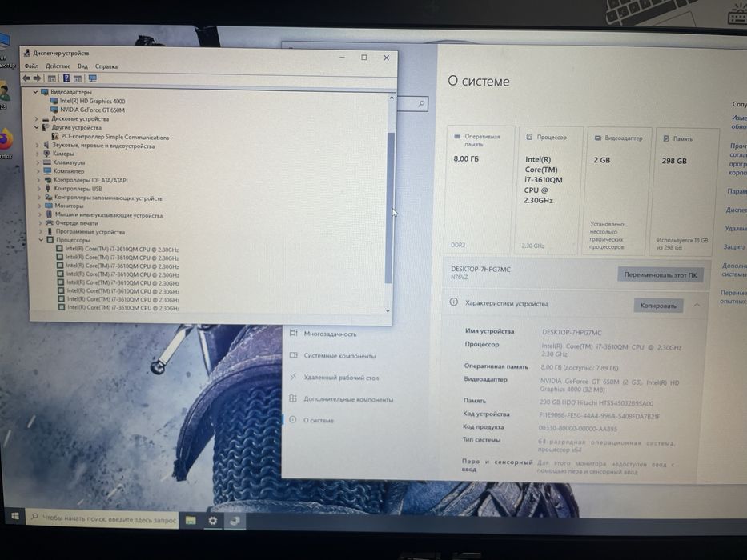Open Системные компоненты in Settings sidebar
The width and height of the screenshot is (747, 560).
click(332, 356)
